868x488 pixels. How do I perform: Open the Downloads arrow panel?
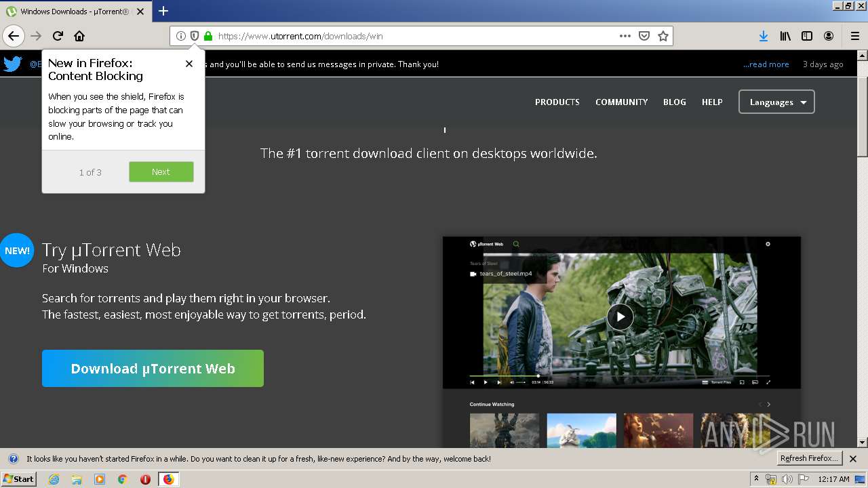click(764, 36)
